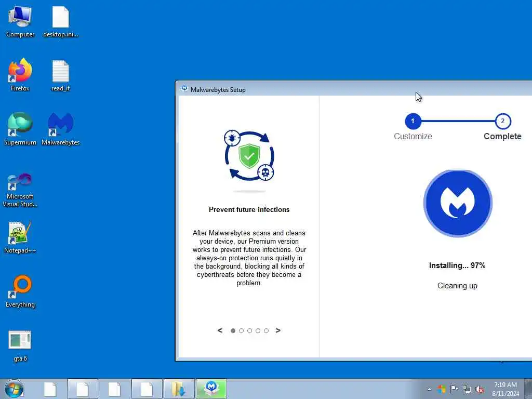Select the second carousel dot indicator
The image size is (532, 399).
pos(241,331)
